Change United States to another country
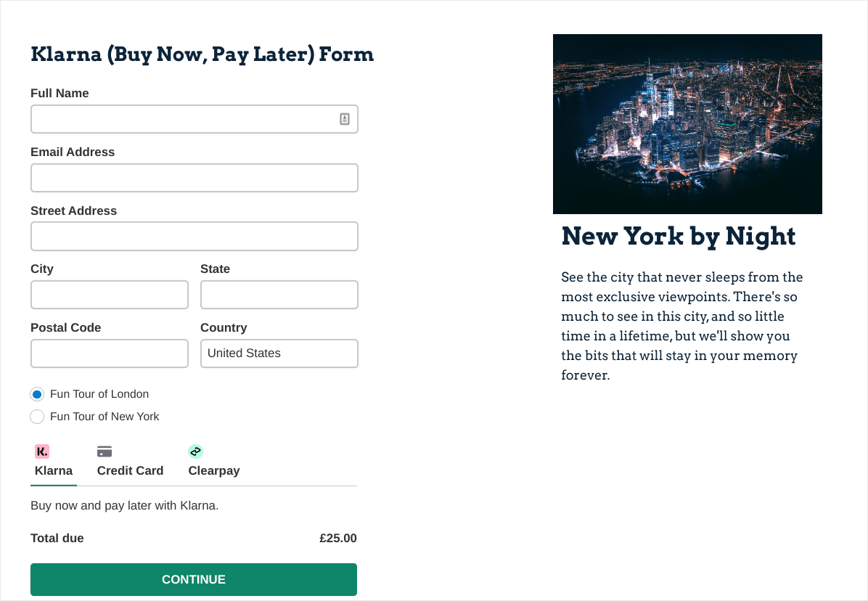The image size is (868, 601). pos(279,353)
